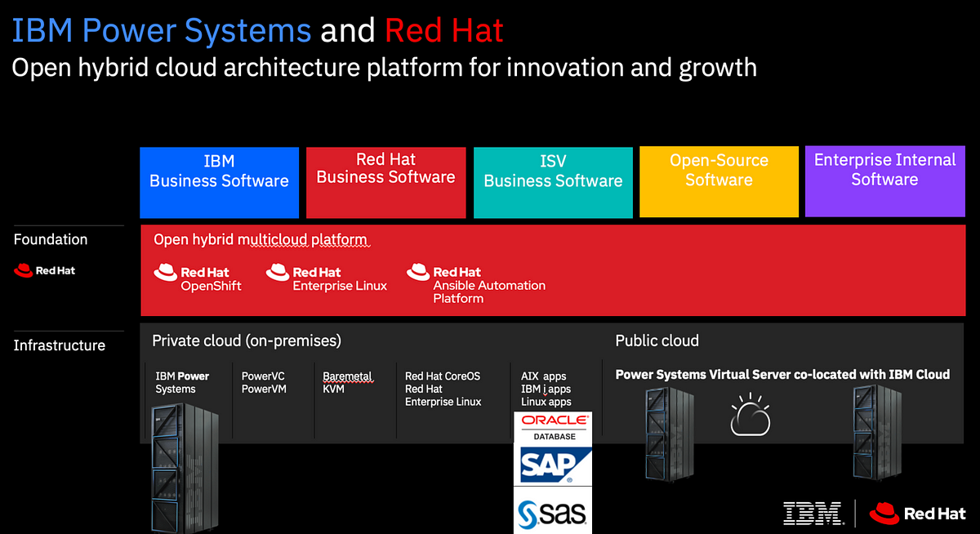The image size is (980, 534).
Task: Click the Red Hat OpenShift logo
Action: (198, 278)
